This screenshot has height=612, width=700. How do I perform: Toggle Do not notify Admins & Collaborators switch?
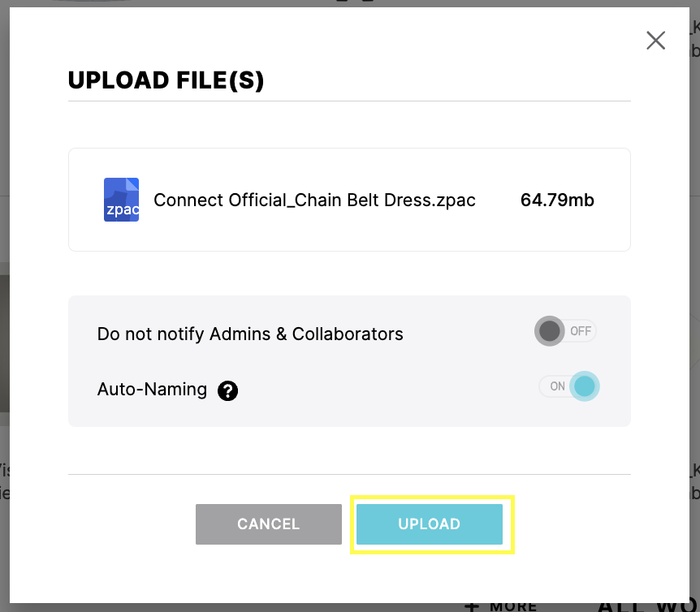coord(565,331)
